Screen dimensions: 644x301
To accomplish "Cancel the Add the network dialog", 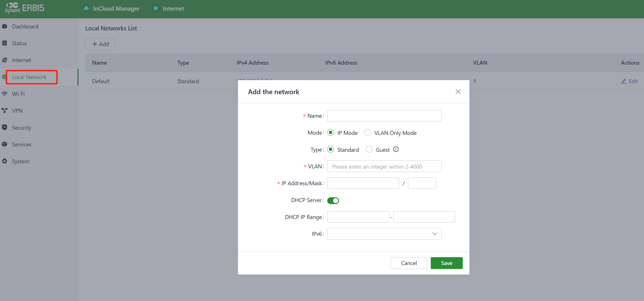I will tap(409, 263).
